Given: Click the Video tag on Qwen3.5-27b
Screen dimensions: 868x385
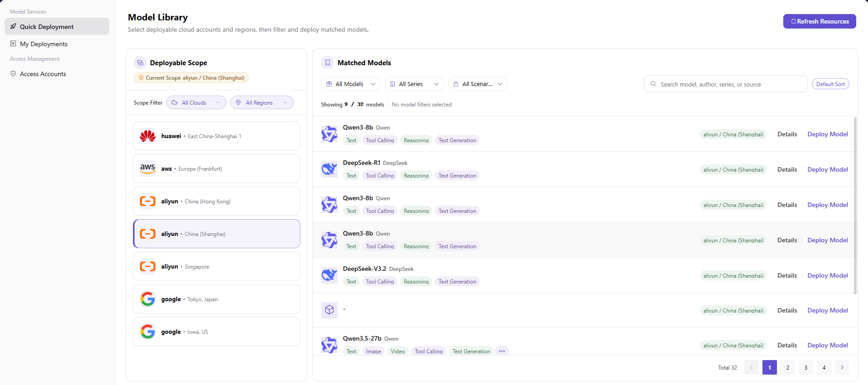Looking at the screenshot, I should pos(398,351).
